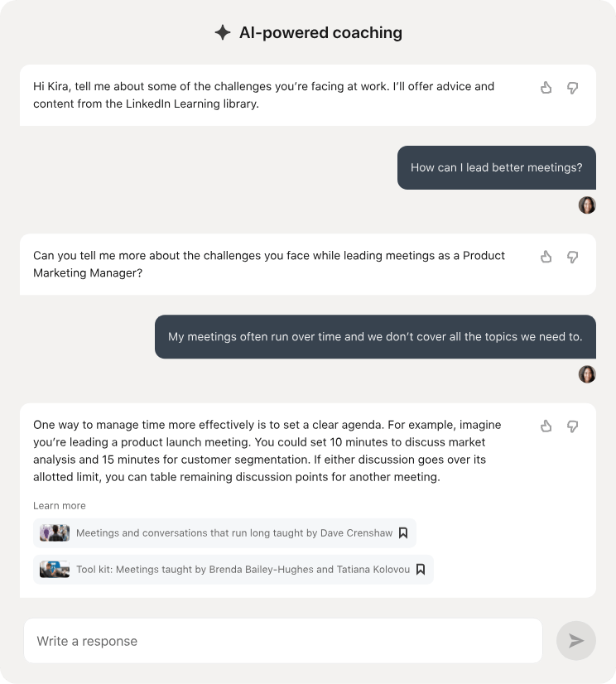The image size is (616, 684).
Task: Open the Tool kit: Meetings thumbnail
Action: (x=55, y=569)
